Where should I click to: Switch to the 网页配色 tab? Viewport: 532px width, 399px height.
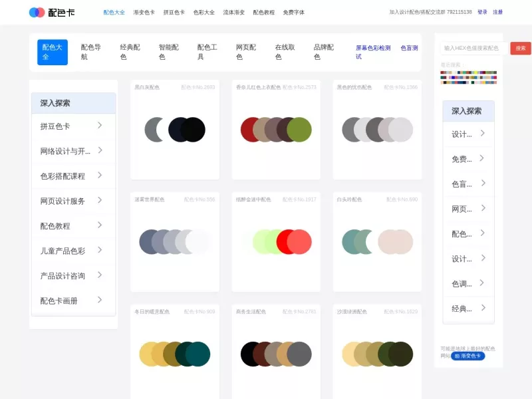[246, 53]
